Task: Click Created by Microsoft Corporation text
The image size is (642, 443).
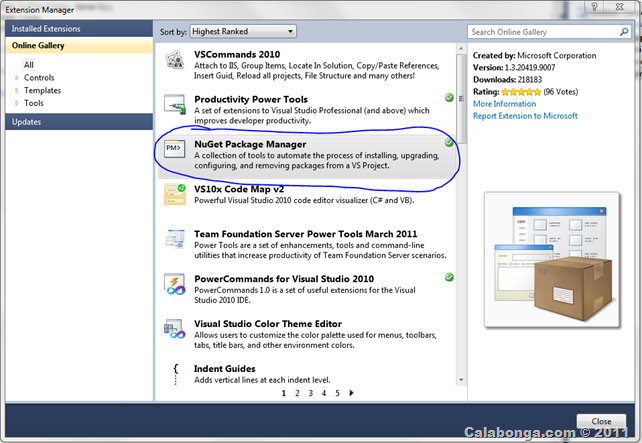Action: (x=534, y=55)
